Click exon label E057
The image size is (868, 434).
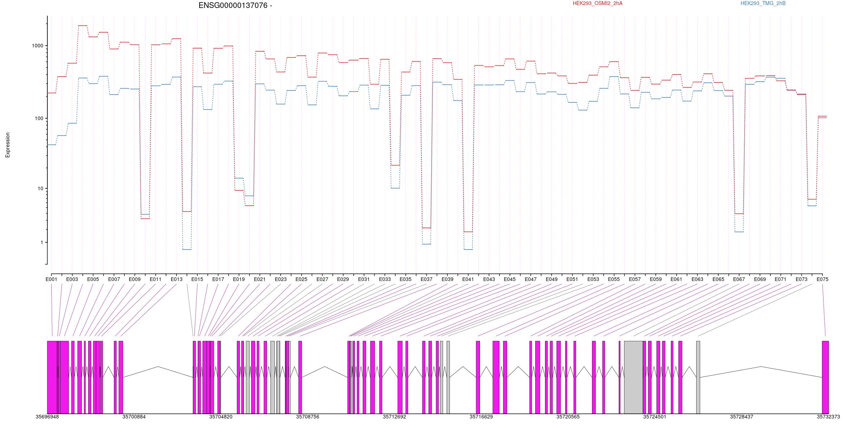(635, 279)
